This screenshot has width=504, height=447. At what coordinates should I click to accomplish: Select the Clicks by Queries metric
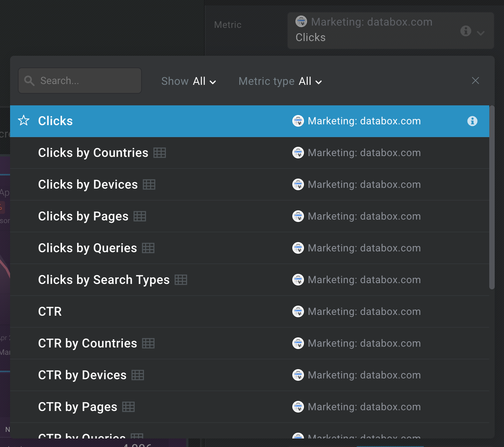point(250,248)
